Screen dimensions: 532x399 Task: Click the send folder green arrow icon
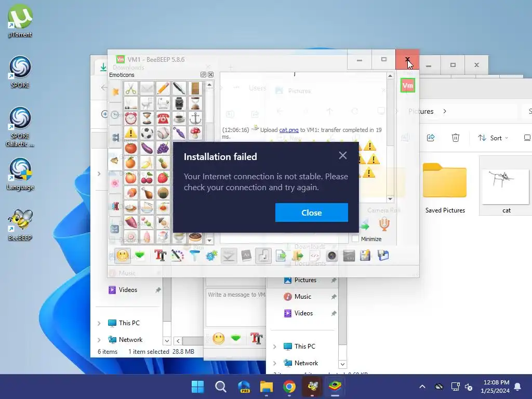tap(298, 256)
